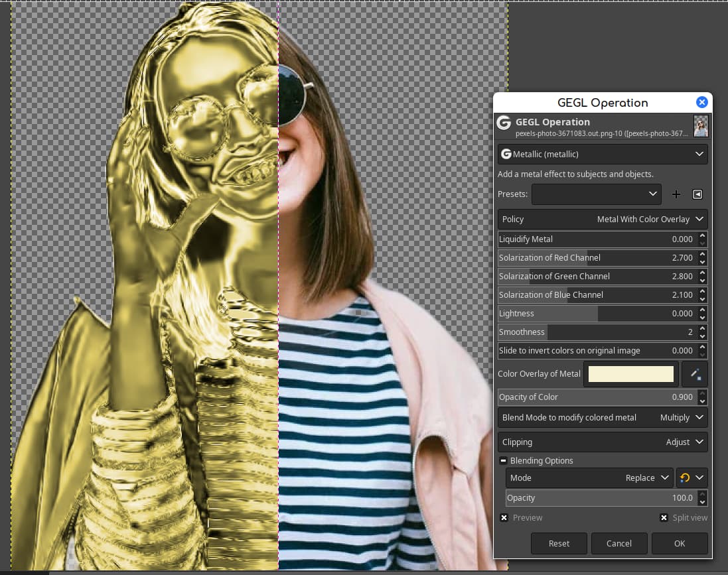Decrease the Opacity of Color value
This screenshot has height=575, width=728.
703,401
